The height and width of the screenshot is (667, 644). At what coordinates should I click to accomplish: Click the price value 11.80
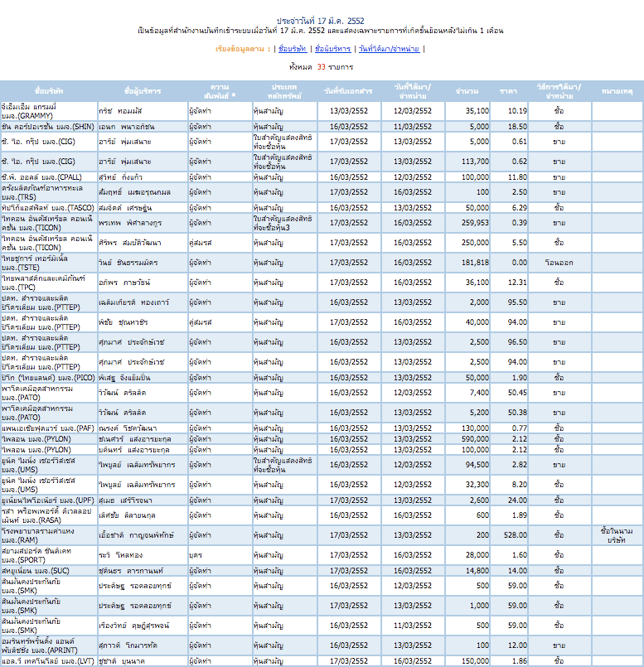[517, 177]
